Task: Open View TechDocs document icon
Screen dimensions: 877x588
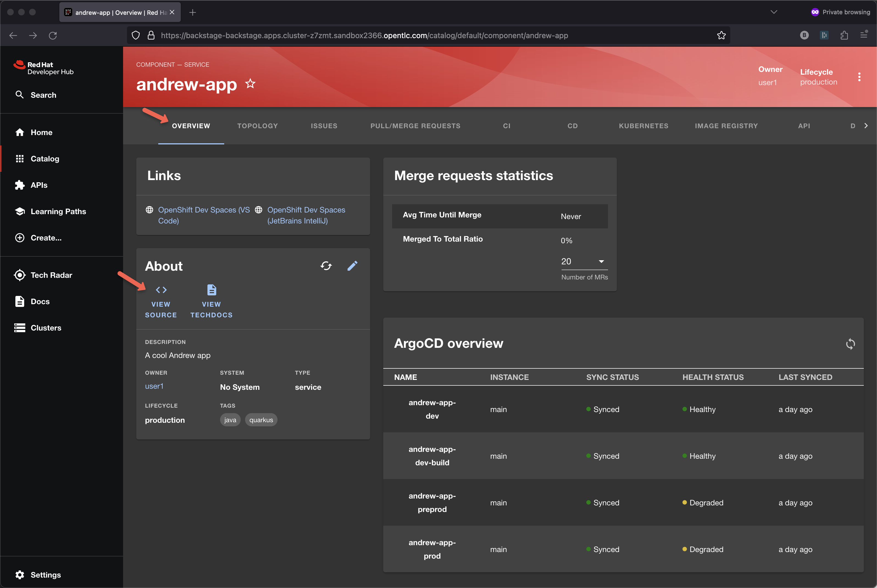Action: click(x=212, y=290)
